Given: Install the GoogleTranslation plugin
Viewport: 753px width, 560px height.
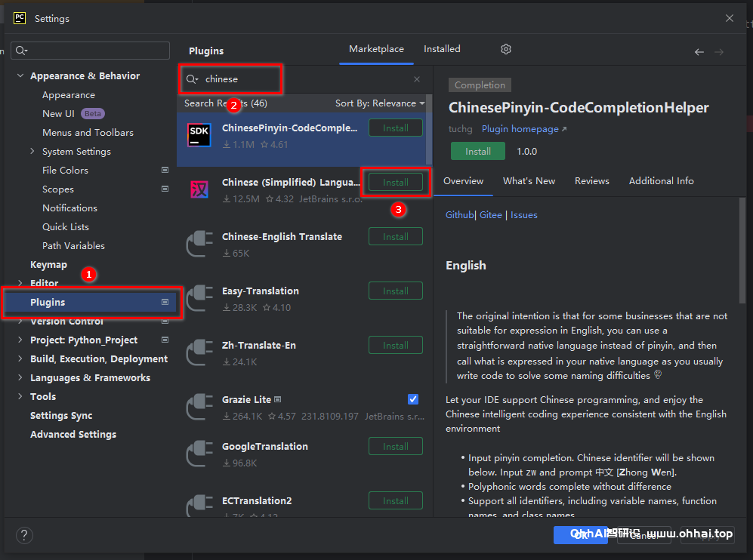Looking at the screenshot, I should [396, 446].
